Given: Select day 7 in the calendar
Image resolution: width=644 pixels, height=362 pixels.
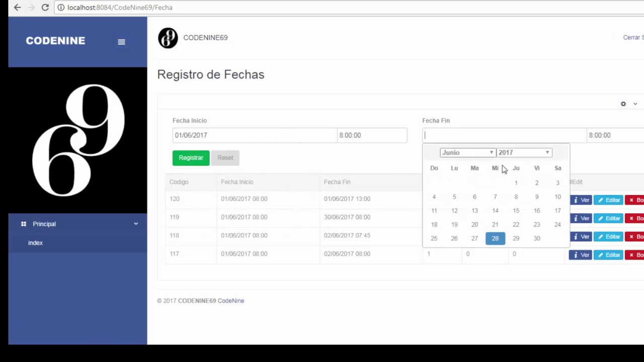Looking at the screenshot, I should coord(495,197).
